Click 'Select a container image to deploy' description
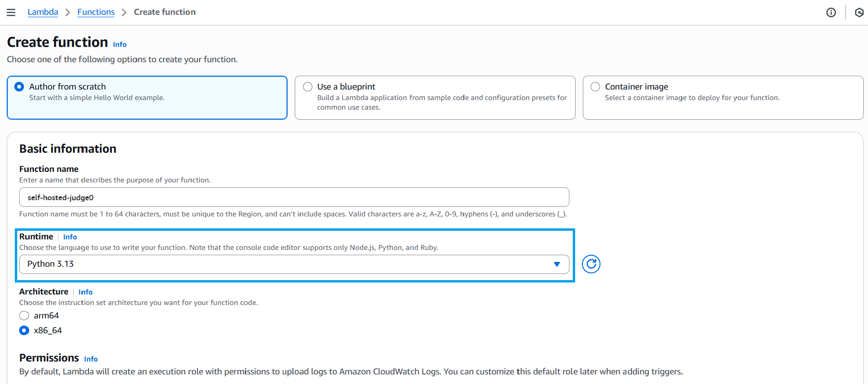Image resolution: width=868 pixels, height=384 pixels. pyautogui.click(x=692, y=98)
